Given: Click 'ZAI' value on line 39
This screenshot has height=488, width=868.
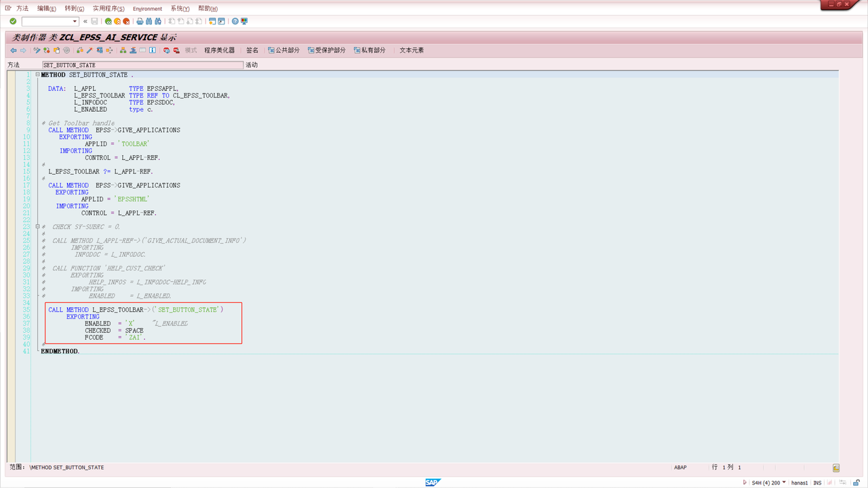Looking at the screenshot, I should point(135,337).
